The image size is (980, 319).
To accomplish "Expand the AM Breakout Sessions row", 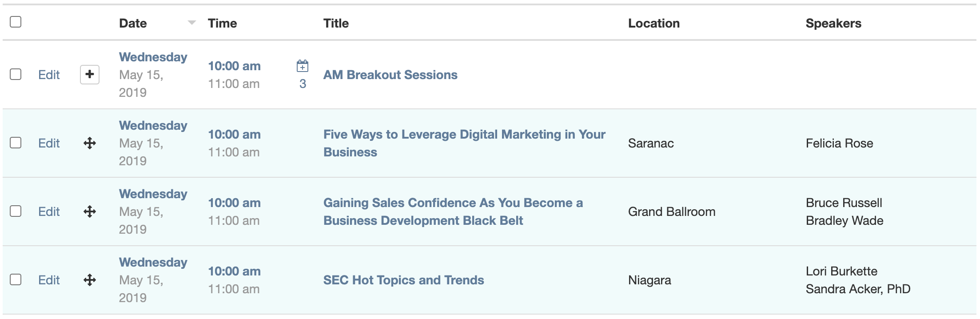I will tap(90, 74).
